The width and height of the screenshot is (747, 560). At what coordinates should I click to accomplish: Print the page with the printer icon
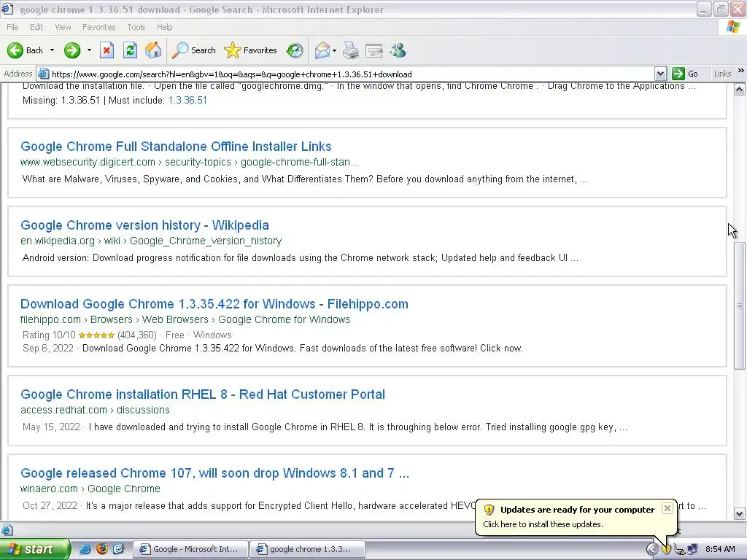[x=351, y=50]
